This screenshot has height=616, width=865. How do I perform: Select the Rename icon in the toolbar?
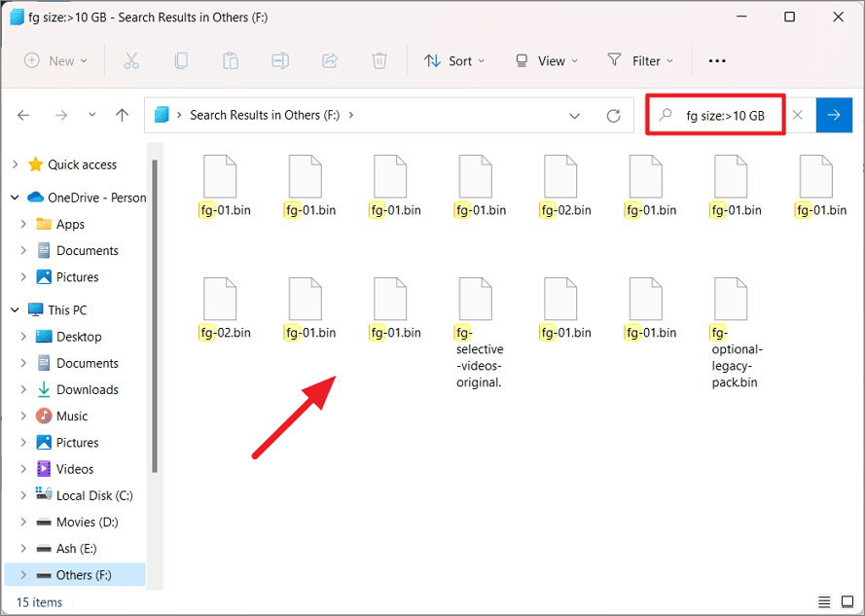[281, 60]
